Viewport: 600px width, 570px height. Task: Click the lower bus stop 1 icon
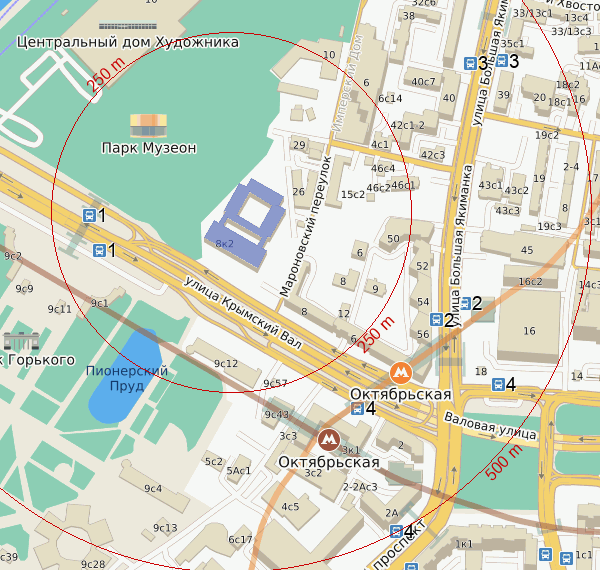[99, 250]
